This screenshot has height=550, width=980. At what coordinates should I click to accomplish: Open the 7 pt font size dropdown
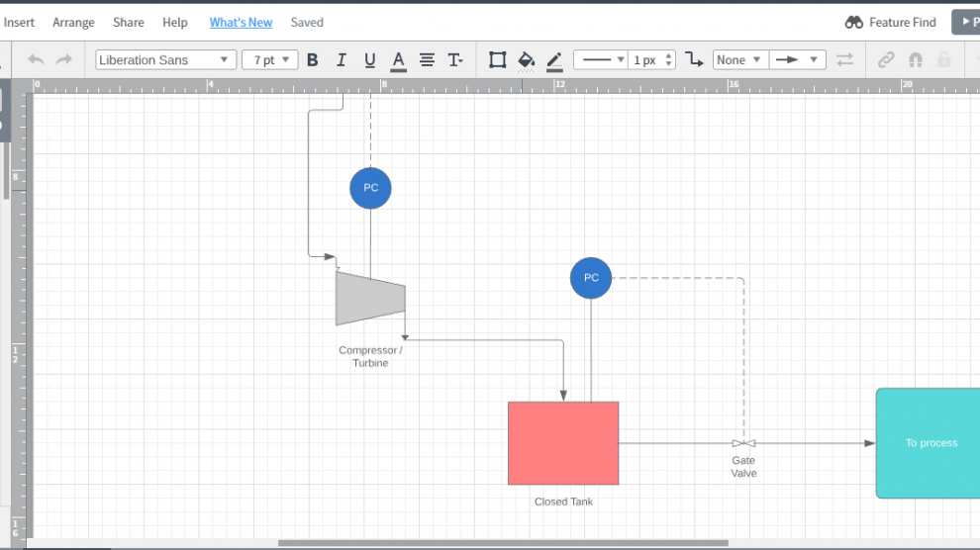[x=270, y=60]
